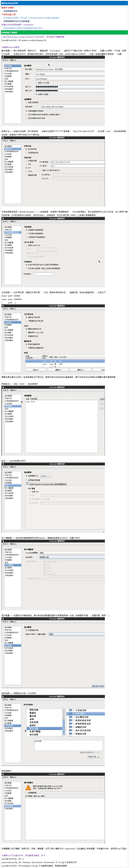Select the 升级现有引导装载程序 radio button
This screenshot has height=868, width=129.
[x=26, y=237]
